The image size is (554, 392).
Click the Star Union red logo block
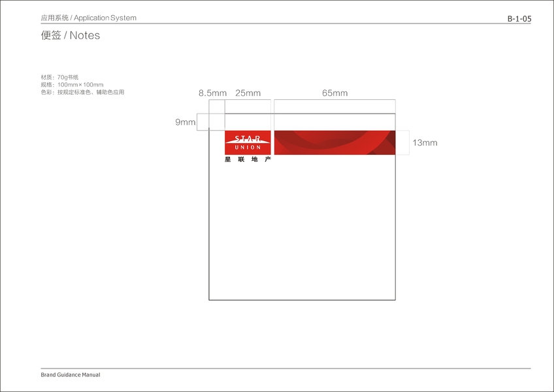click(x=248, y=142)
